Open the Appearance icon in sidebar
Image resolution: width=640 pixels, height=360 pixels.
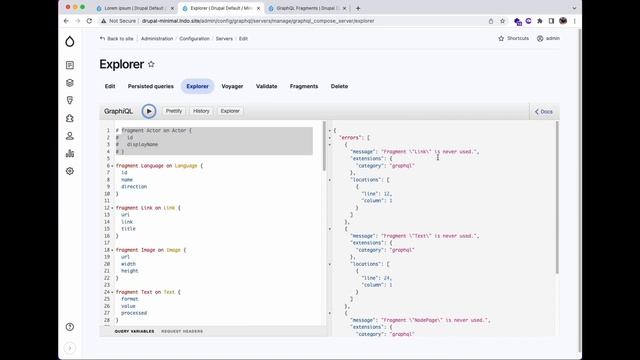click(x=70, y=100)
